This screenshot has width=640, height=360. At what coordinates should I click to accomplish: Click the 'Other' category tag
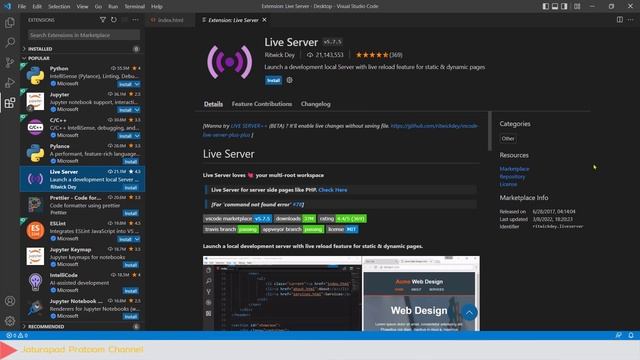point(508,138)
